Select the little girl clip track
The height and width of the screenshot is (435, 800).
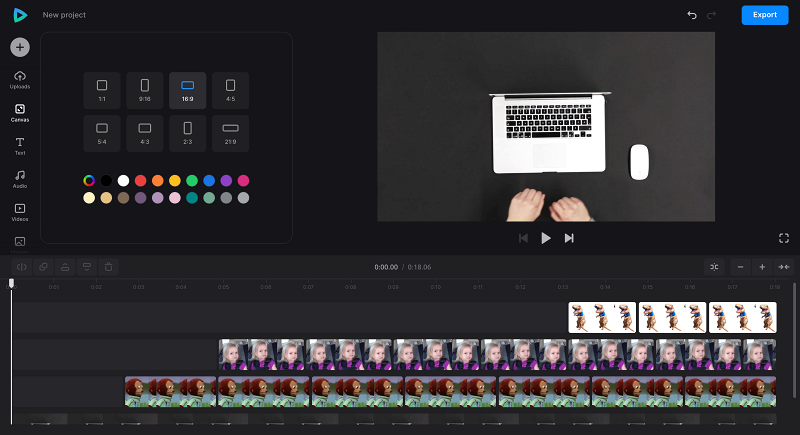point(497,354)
